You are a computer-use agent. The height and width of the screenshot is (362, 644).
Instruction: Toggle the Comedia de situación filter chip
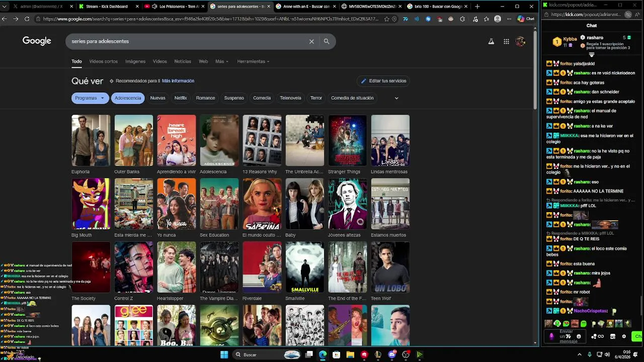(352, 98)
